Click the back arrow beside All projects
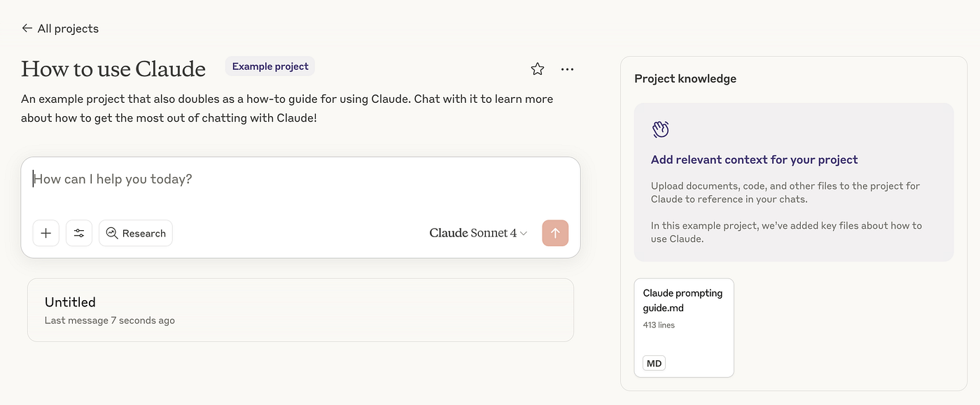The height and width of the screenshot is (405, 980). [x=27, y=28]
